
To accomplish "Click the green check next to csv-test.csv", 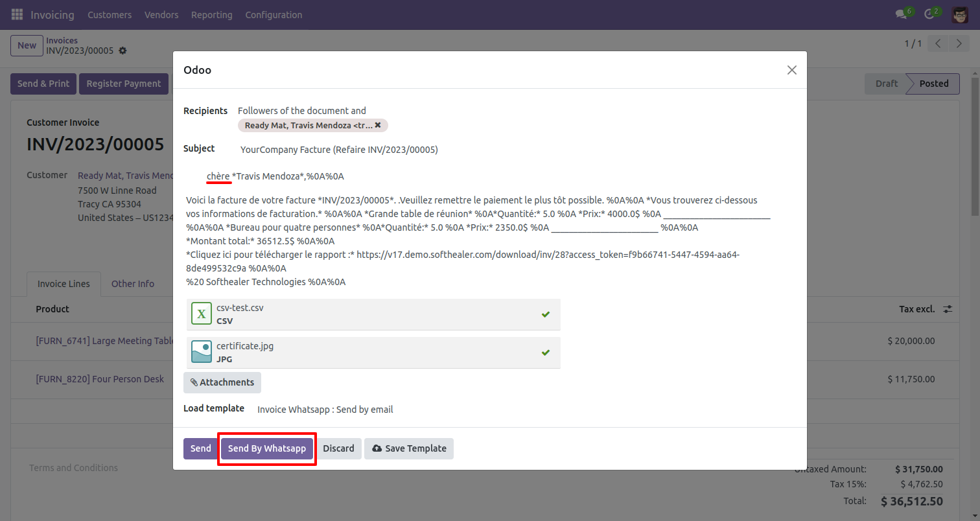I will tap(546, 314).
